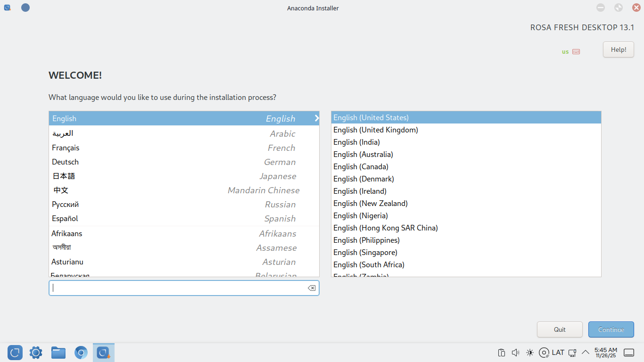Pick the English (Canada) locale
Viewport: 644px width, 362px height.
pos(466,166)
